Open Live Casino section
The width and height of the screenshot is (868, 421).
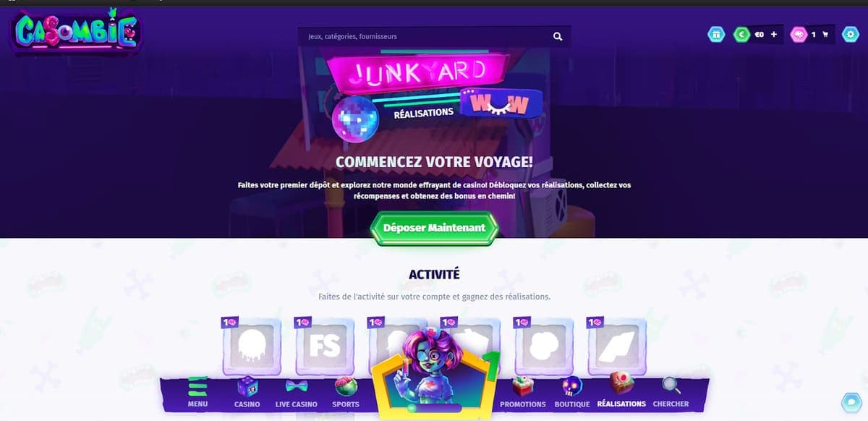(x=297, y=392)
